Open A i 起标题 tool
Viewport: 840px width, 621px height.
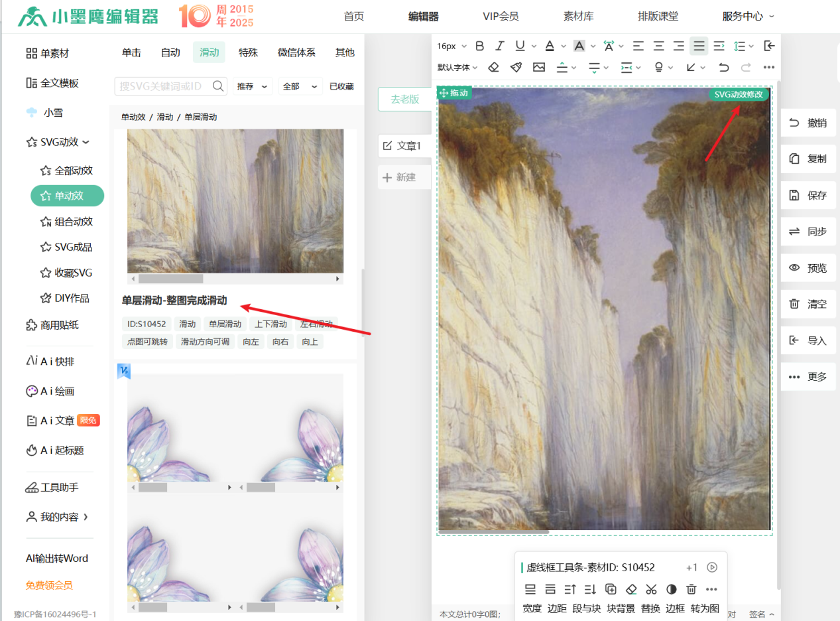coord(54,450)
